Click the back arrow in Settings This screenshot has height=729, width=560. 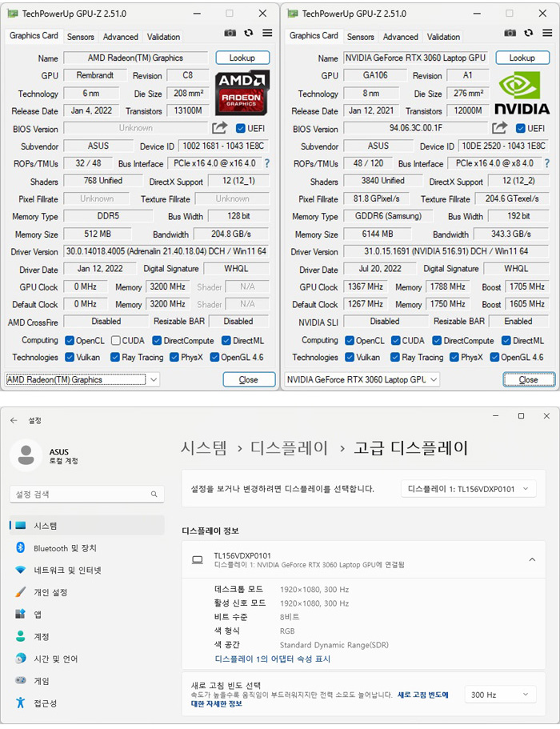pyautogui.click(x=14, y=420)
